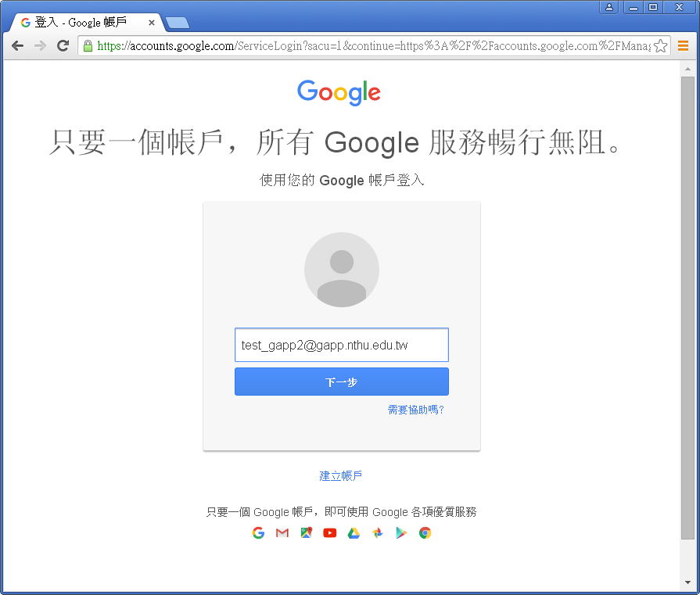Reload the page using the refresh button
This screenshot has width=700, height=595.
[63, 46]
